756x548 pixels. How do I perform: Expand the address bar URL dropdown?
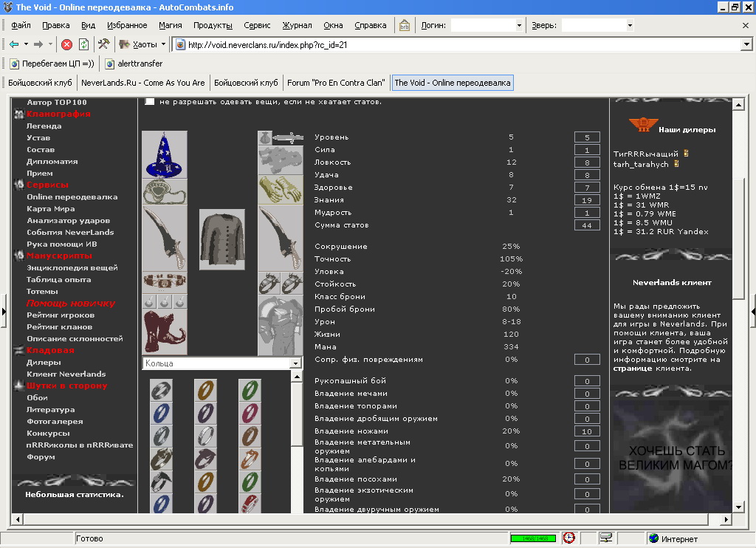click(x=746, y=45)
